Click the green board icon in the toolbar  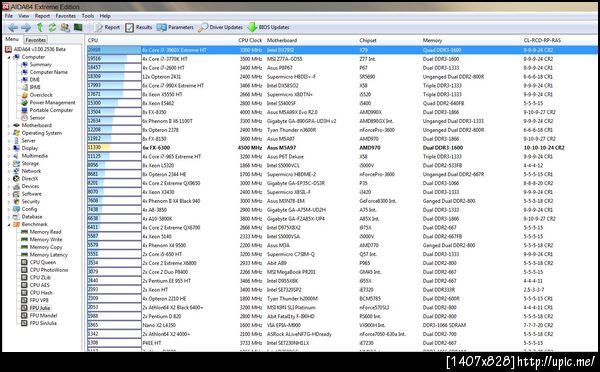click(78, 27)
